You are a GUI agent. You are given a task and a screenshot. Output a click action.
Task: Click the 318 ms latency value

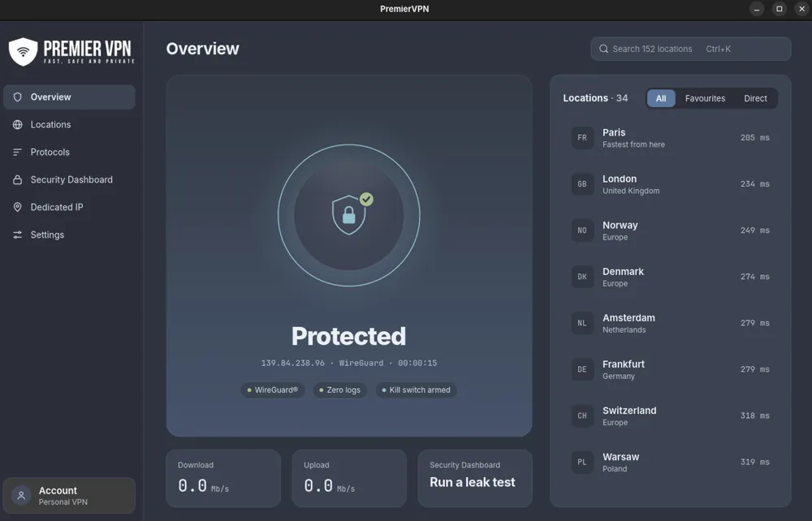click(x=754, y=416)
